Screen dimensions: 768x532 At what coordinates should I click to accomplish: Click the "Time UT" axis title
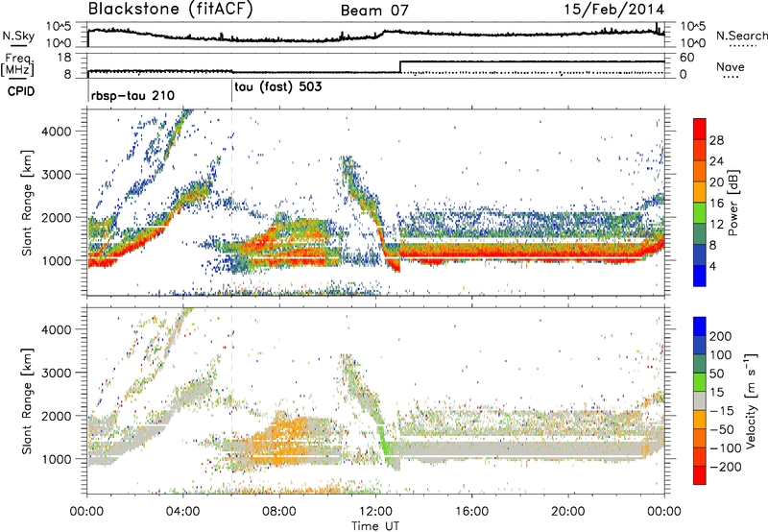375,526
